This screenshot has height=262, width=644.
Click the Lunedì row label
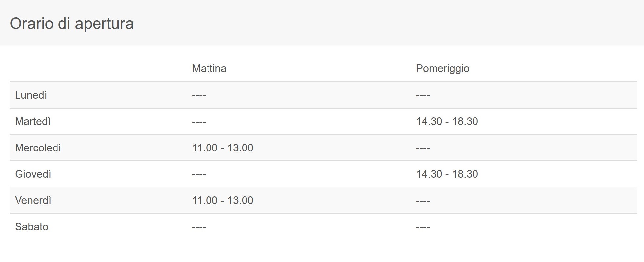(x=31, y=95)
